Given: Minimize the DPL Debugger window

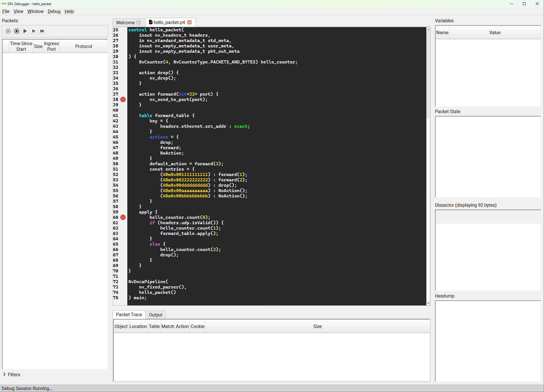Looking at the screenshot, I should click(x=511, y=4).
